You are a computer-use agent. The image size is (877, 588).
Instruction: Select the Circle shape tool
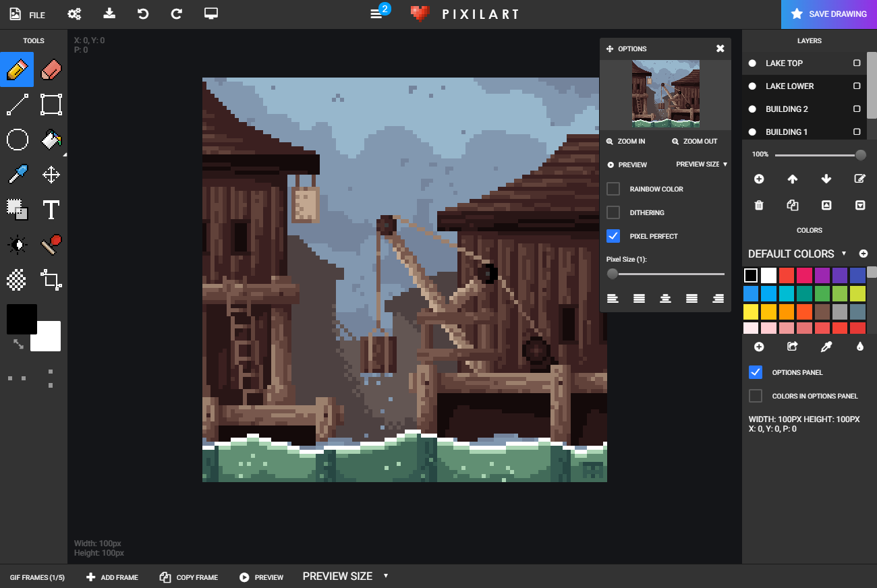tap(16, 140)
